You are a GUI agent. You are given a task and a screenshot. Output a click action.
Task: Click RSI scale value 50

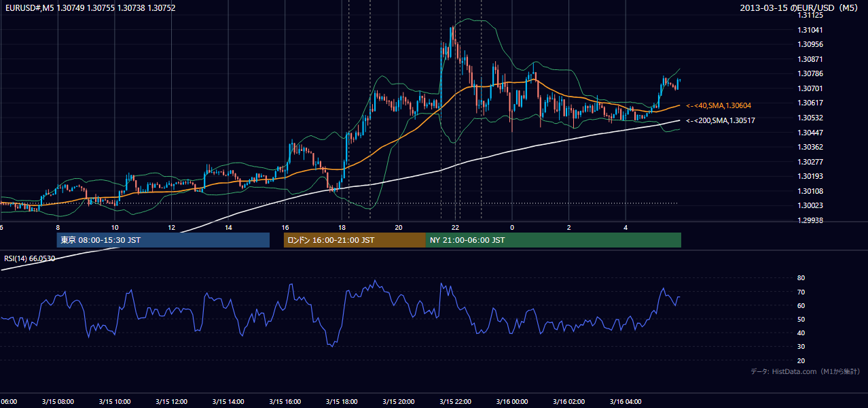(x=801, y=319)
